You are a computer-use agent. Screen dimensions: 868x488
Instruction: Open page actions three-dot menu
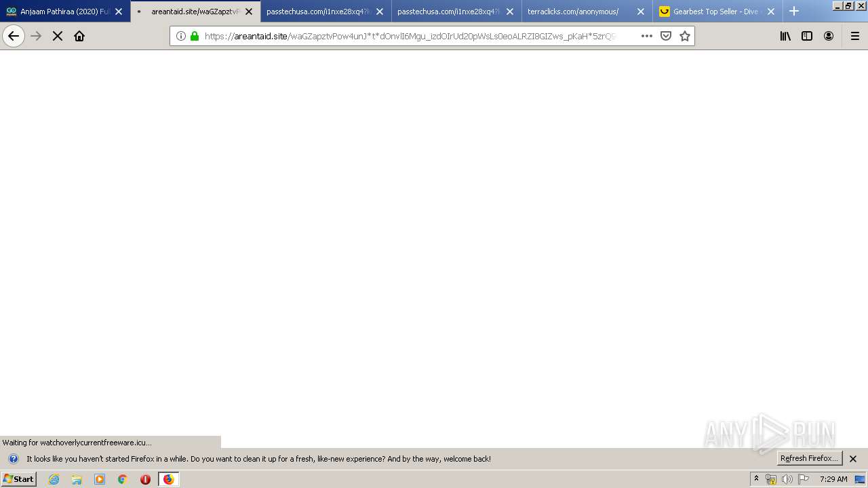click(x=647, y=36)
